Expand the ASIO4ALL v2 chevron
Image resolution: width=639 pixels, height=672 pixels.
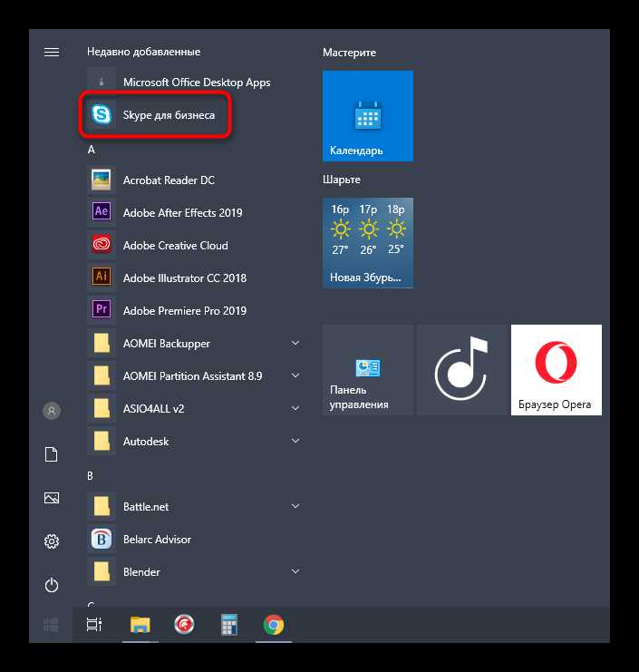(x=295, y=408)
